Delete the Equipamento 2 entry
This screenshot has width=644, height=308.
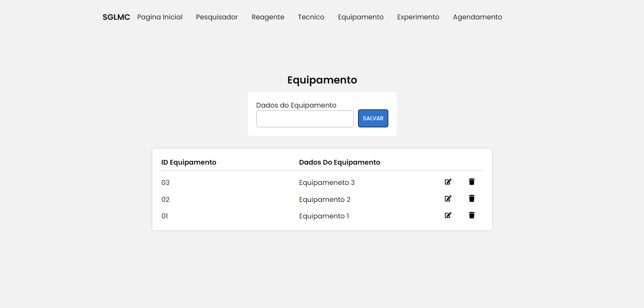coord(471,199)
